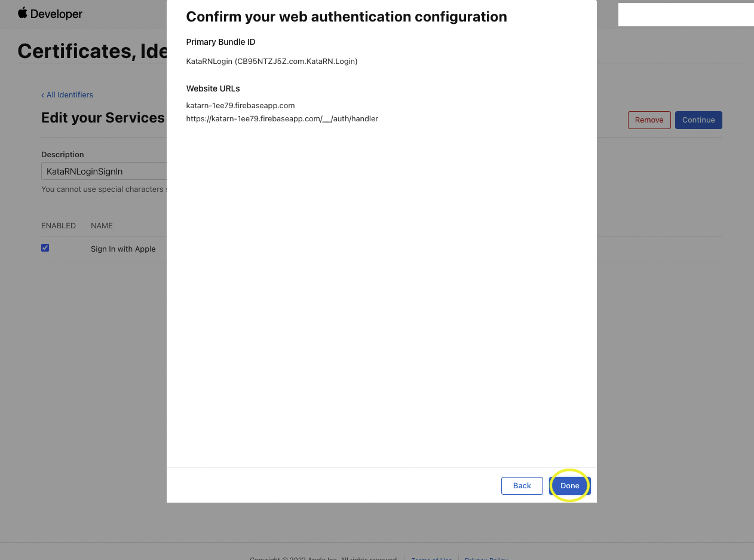Viewport: 754px width, 560px height.
Task: Click the ENABLED column header
Action: pyautogui.click(x=59, y=226)
